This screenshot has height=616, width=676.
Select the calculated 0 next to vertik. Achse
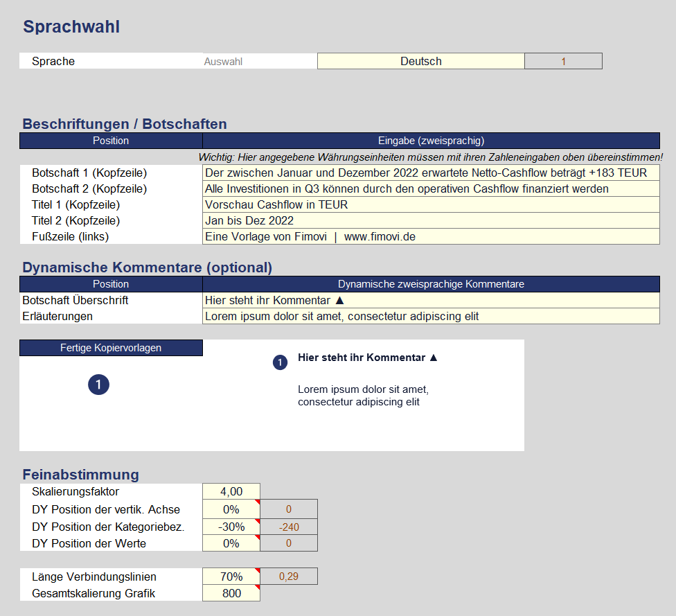click(x=289, y=509)
